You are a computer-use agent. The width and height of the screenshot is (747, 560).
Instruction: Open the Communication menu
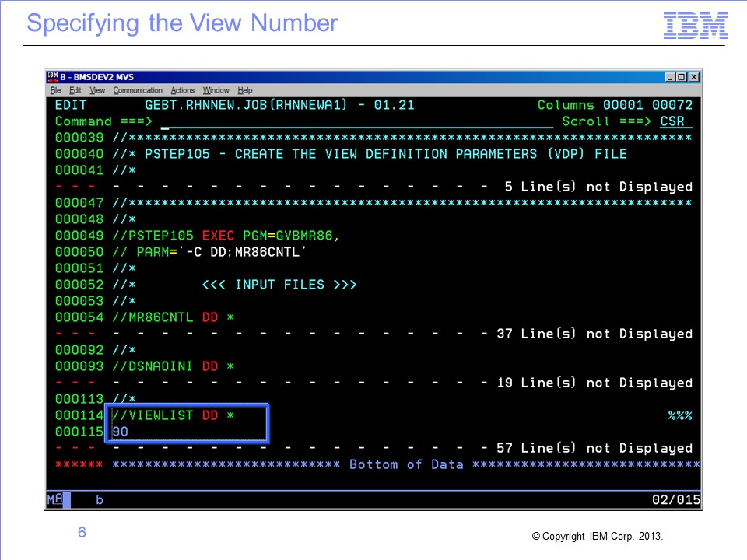click(138, 90)
